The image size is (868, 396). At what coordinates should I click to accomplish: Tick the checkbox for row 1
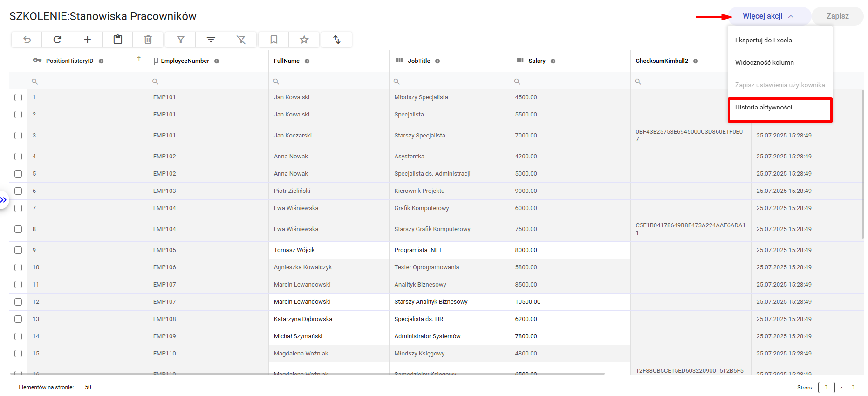tap(18, 97)
